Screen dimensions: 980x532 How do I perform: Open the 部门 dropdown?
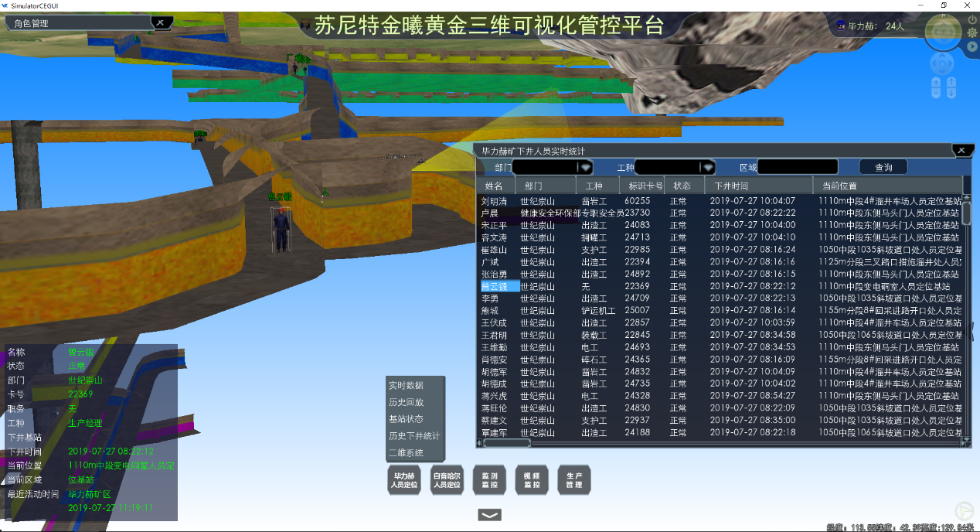(x=585, y=167)
